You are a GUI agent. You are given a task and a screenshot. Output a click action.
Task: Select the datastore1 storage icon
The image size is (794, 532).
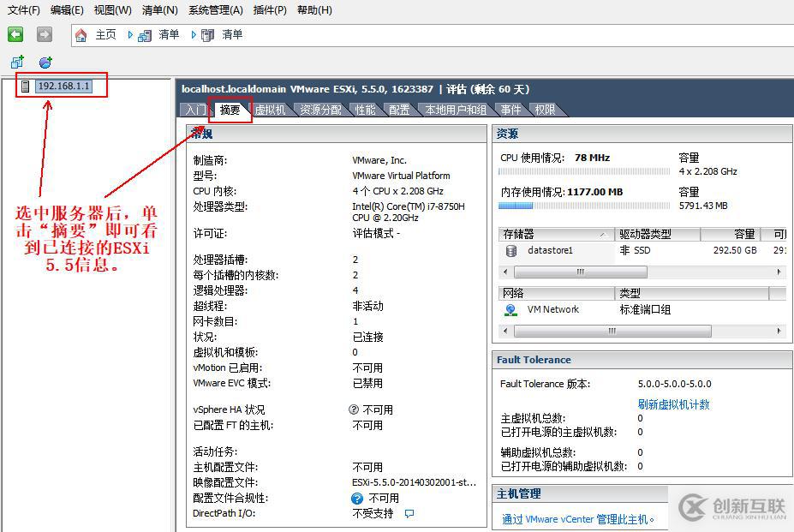pyautogui.click(x=510, y=251)
